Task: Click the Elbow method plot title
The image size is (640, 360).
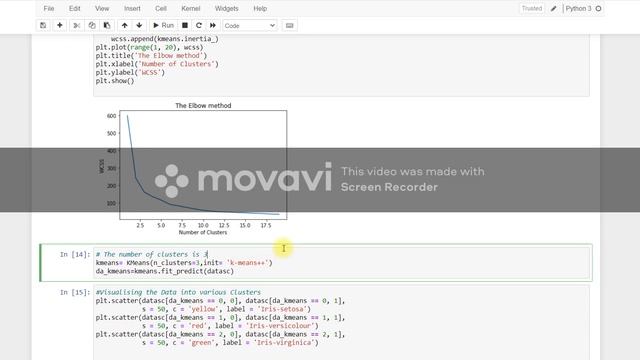Action: 203,105
